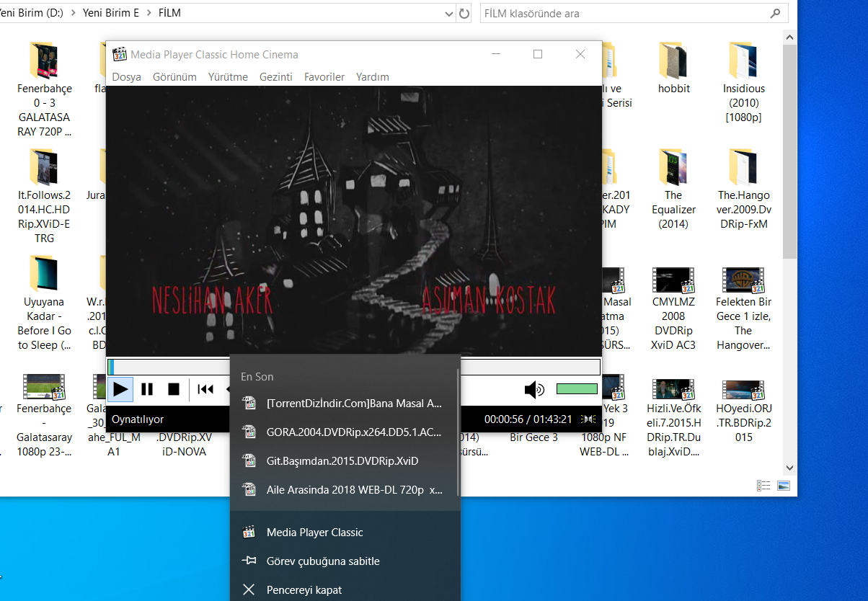
Task: Open the Yürütme menu
Action: click(228, 77)
